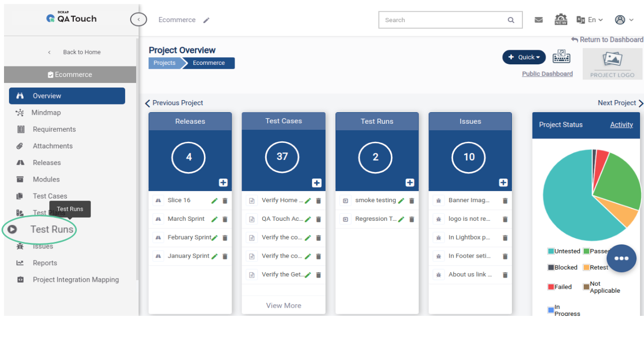Viewport: 644px width, 338px height.
Task: Collapse the sidebar with the chevron circle
Action: tap(139, 20)
